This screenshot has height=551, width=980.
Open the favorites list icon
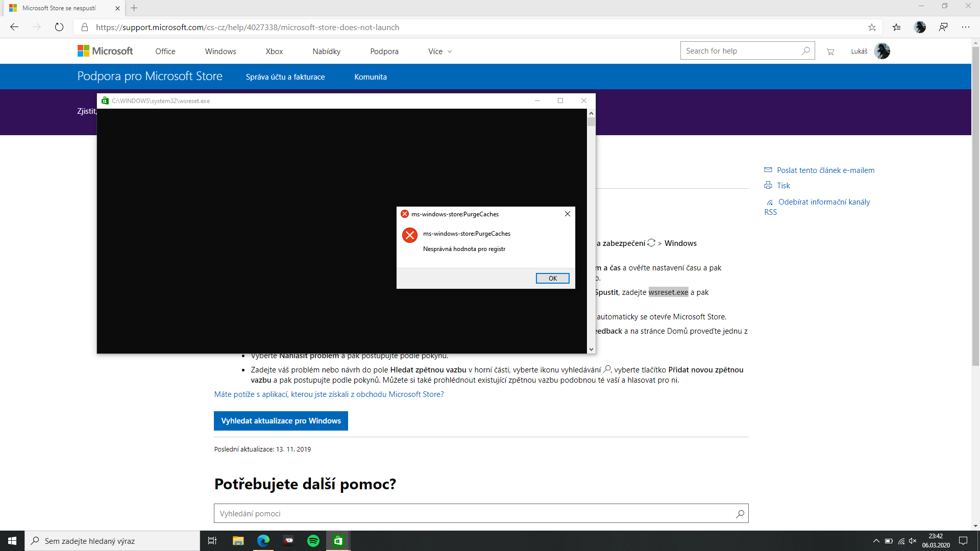[x=896, y=27]
